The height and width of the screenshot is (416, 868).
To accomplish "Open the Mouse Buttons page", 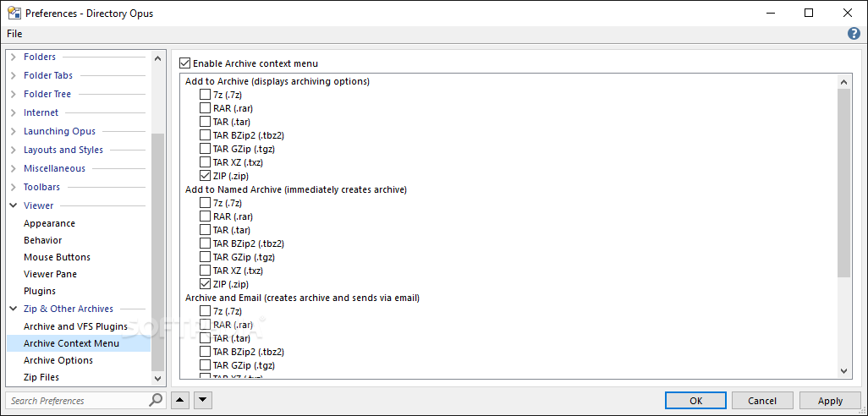I will point(57,257).
